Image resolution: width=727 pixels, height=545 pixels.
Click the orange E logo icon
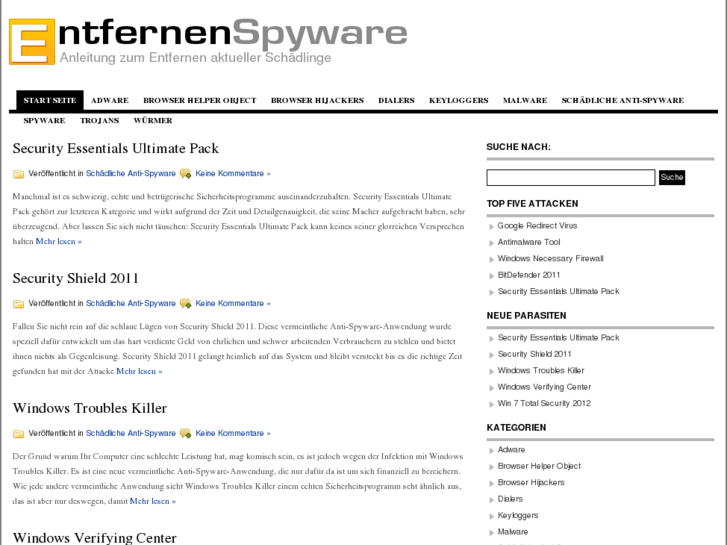[32, 42]
